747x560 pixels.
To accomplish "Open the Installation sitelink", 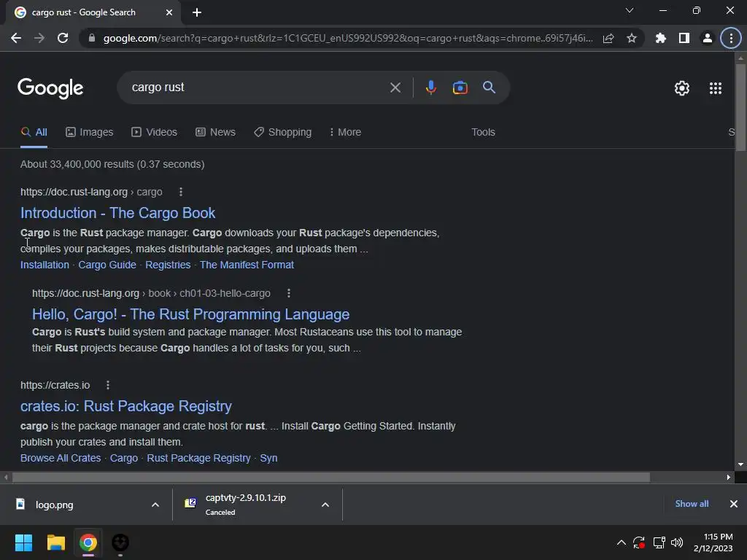I will point(44,265).
